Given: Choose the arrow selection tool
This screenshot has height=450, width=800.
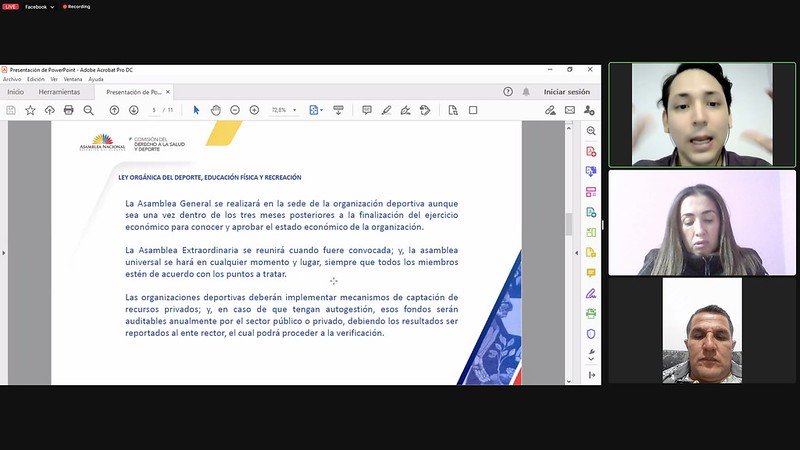Looking at the screenshot, I should [x=196, y=110].
